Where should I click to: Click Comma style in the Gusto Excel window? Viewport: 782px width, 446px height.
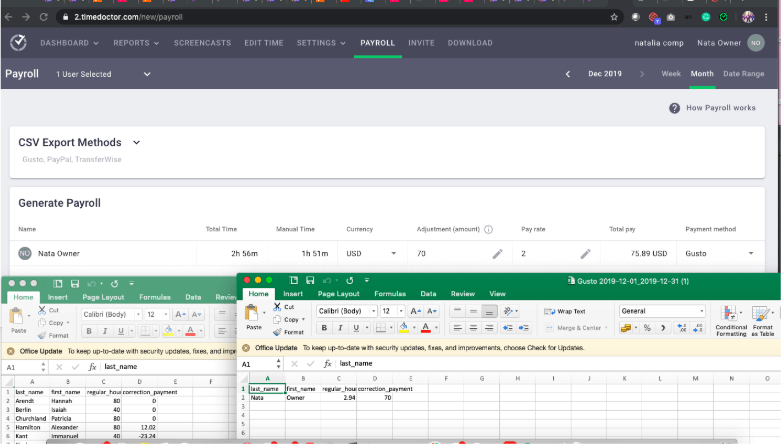click(x=663, y=328)
